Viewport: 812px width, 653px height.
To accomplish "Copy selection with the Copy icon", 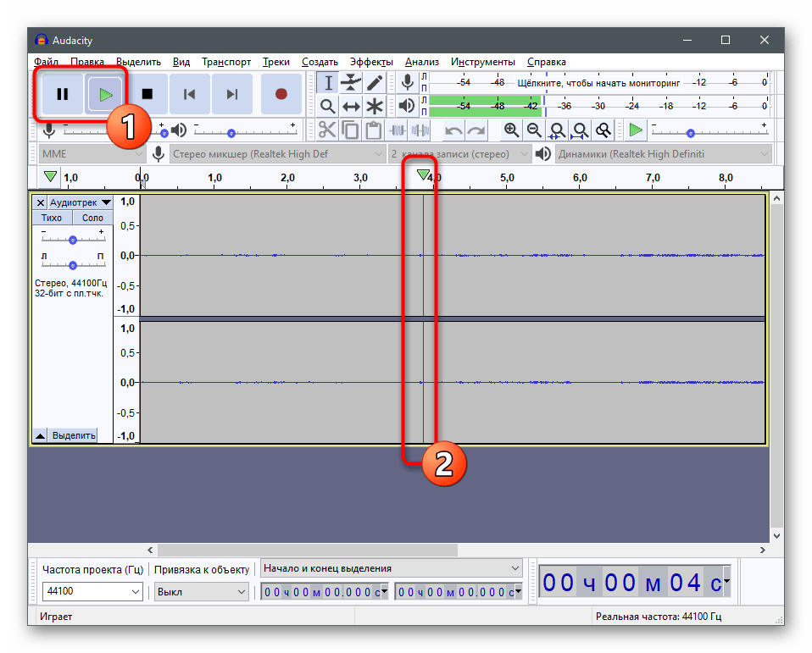I will tap(351, 130).
